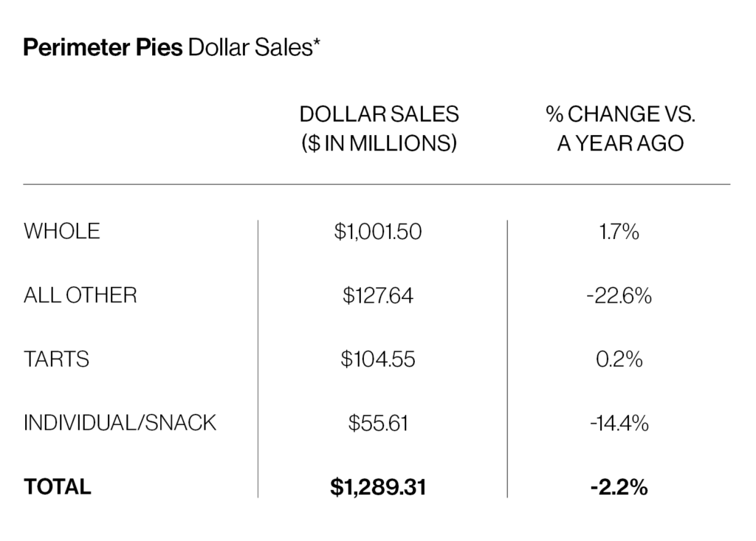Select the INDIVIDUAL/SNACK row label
Image resolution: width=756 pixels, height=541 pixels.
point(120,423)
